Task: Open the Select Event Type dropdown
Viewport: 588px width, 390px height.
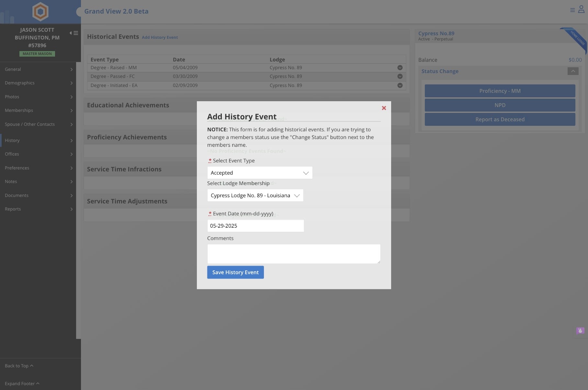Action: [x=260, y=173]
